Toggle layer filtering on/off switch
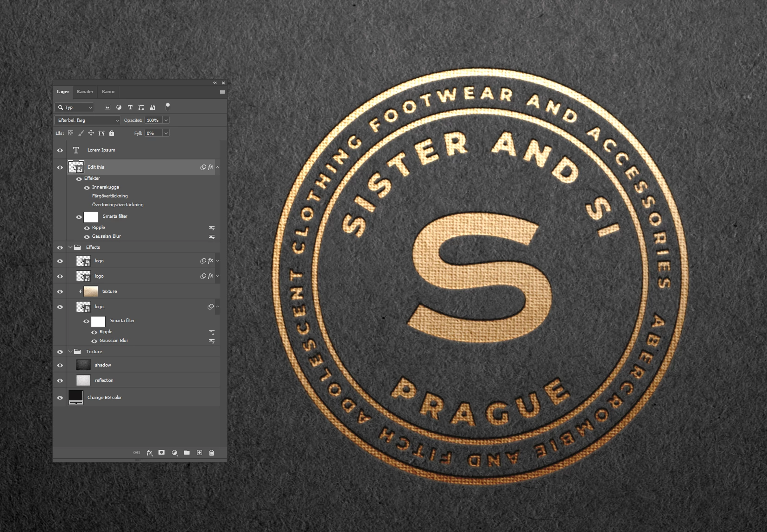Viewport: 767px width, 532px height. 168,107
